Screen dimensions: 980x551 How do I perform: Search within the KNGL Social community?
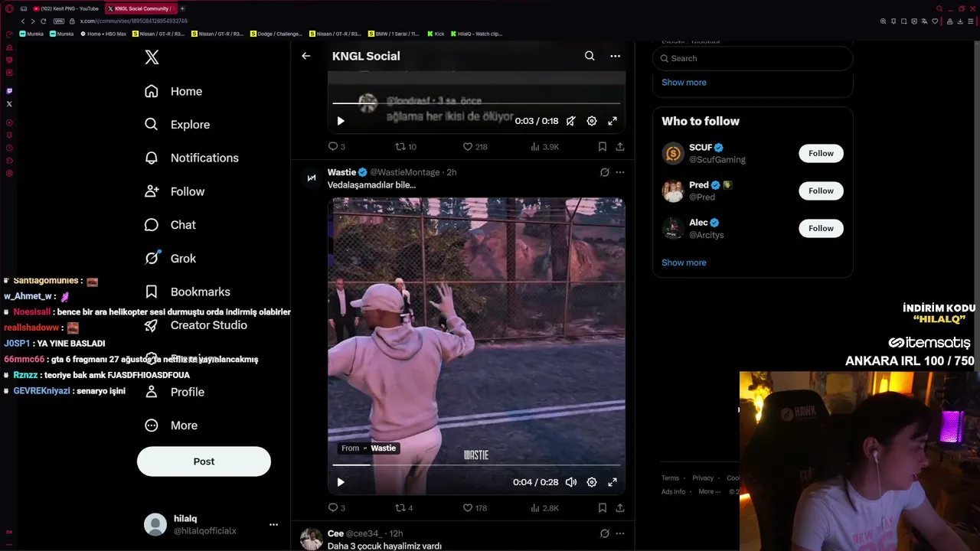590,56
